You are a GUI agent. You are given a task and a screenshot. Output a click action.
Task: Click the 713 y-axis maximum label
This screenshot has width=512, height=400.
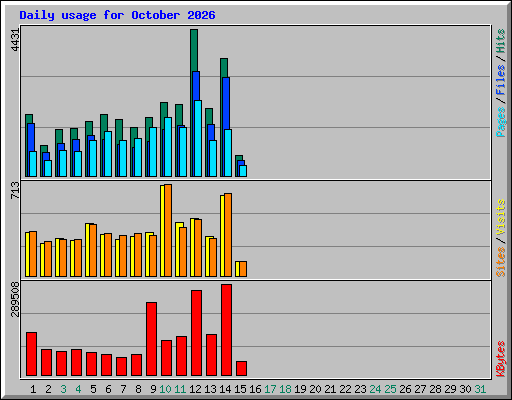point(15,190)
